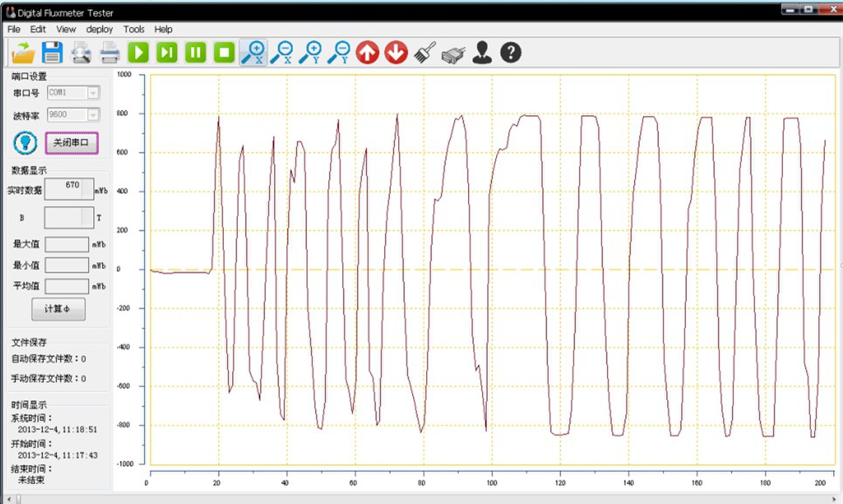Click the printer icon

click(109, 52)
